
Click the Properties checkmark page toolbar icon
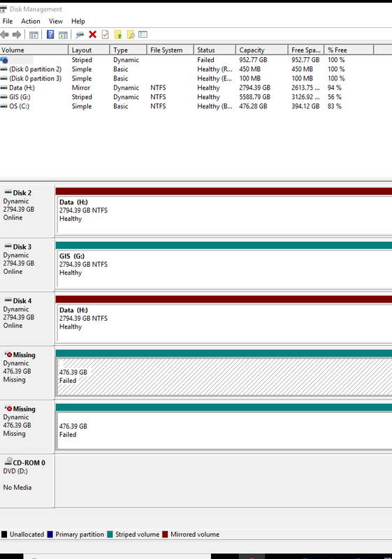pyautogui.click(x=105, y=34)
